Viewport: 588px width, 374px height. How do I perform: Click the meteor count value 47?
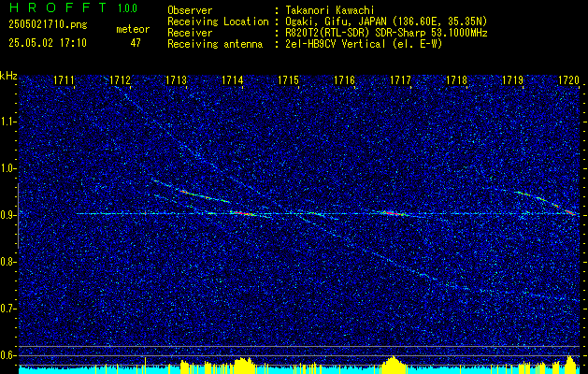[x=136, y=43]
